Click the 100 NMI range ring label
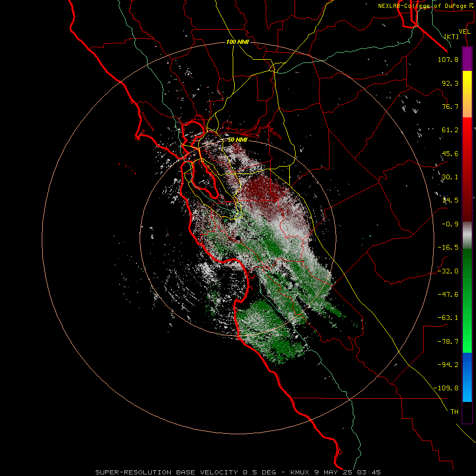This screenshot has height=476, width=476. coord(237,42)
